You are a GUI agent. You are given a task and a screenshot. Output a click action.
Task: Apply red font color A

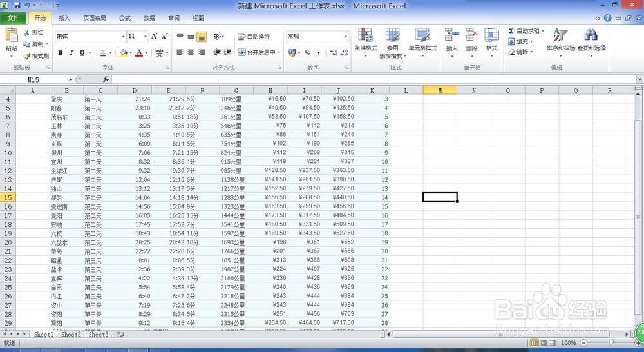[x=139, y=53]
